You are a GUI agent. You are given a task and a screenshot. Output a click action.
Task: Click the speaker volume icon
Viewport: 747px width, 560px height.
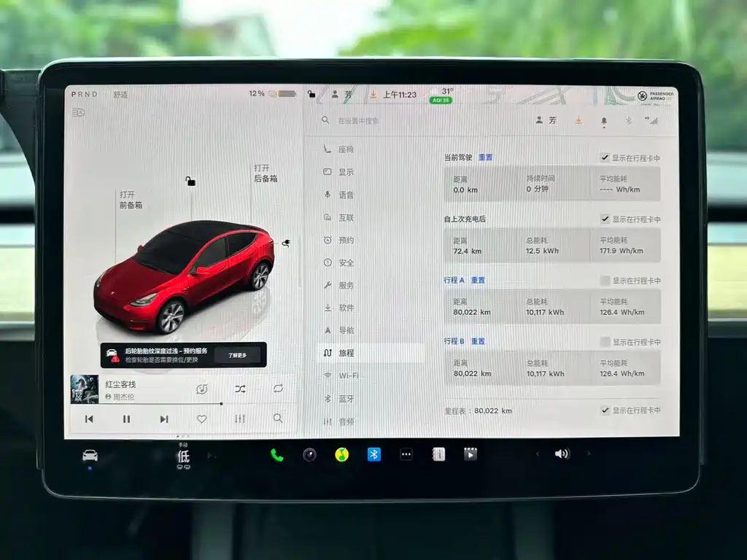coord(562,454)
